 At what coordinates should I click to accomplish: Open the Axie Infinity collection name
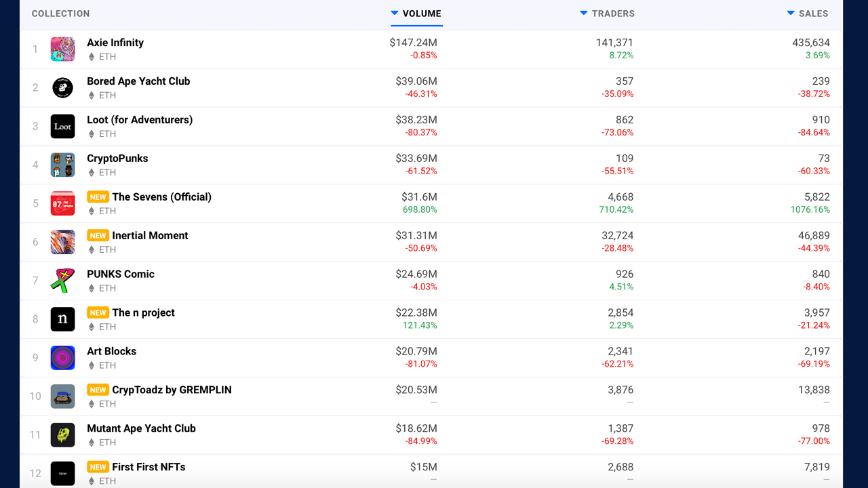115,43
